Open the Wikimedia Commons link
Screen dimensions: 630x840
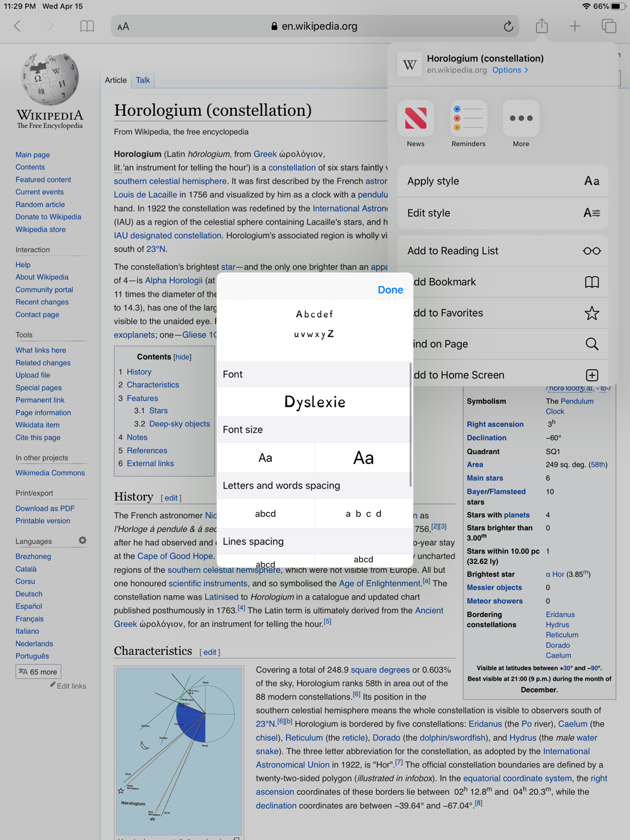[x=50, y=473]
